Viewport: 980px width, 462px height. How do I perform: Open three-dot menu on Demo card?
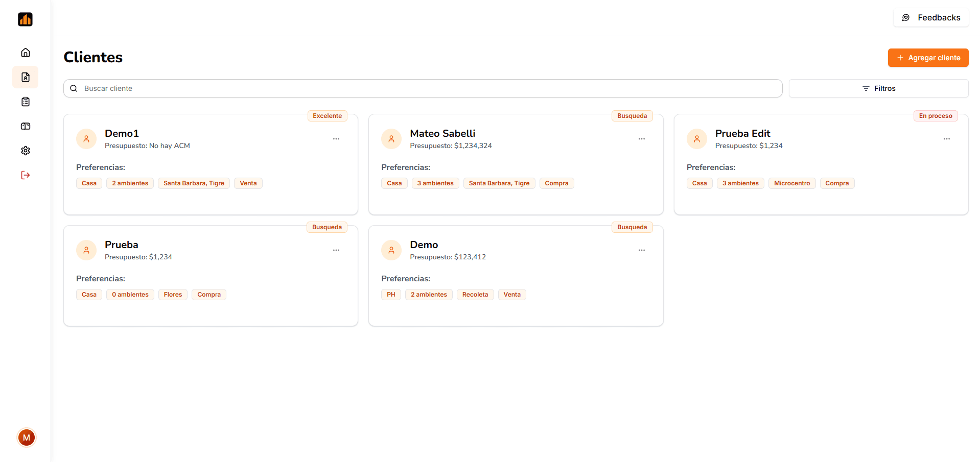point(641,250)
